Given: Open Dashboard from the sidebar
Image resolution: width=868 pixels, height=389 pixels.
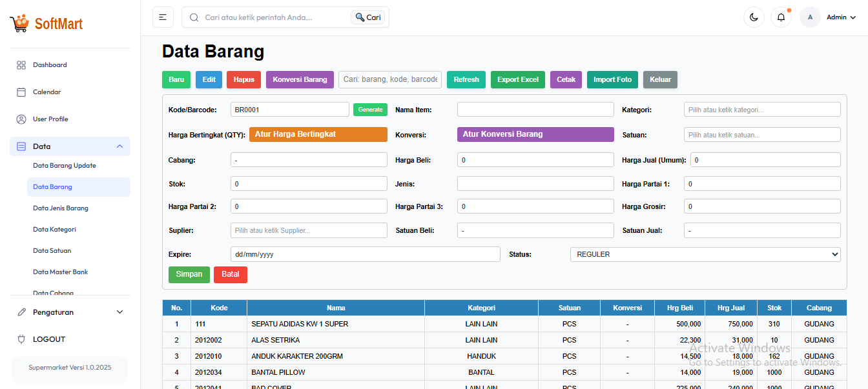Looking at the screenshot, I should click(50, 65).
